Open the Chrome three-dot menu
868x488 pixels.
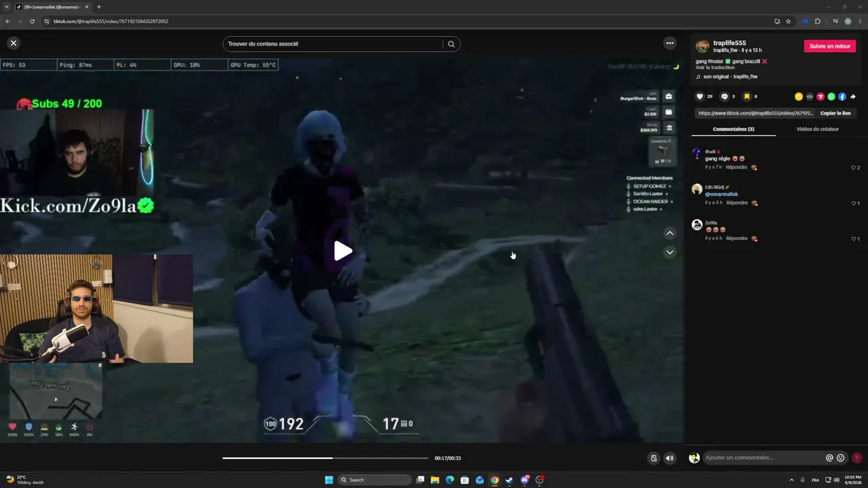[x=860, y=21]
